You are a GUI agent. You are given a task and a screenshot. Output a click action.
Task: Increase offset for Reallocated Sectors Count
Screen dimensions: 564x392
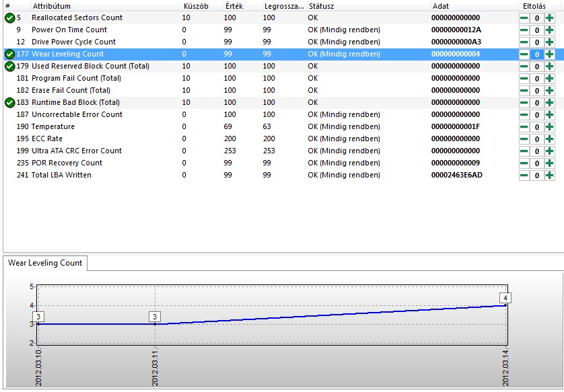click(x=549, y=18)
